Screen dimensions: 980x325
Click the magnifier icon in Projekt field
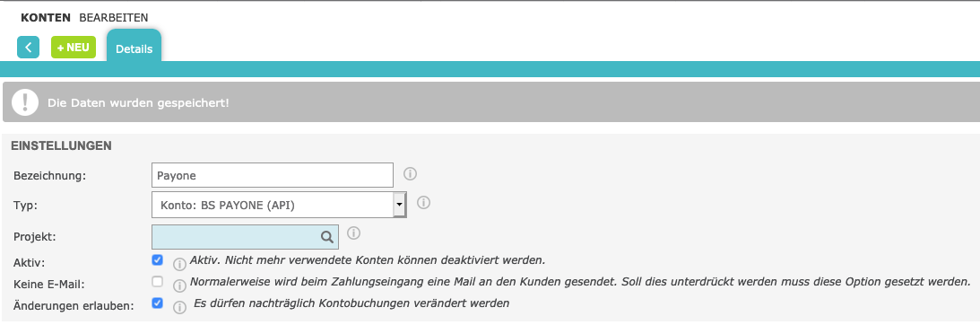click(x=327, y=237)
